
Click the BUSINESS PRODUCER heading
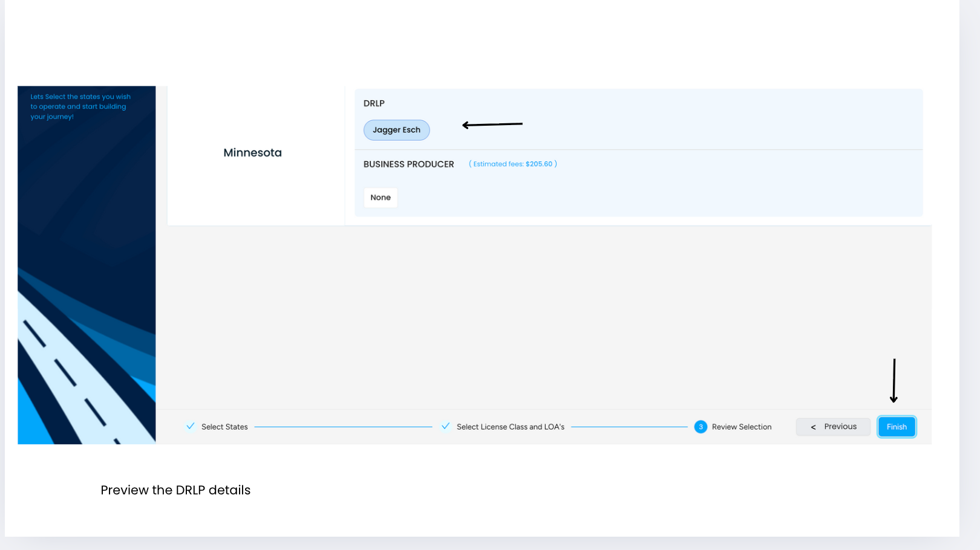[x=408, y=164]
